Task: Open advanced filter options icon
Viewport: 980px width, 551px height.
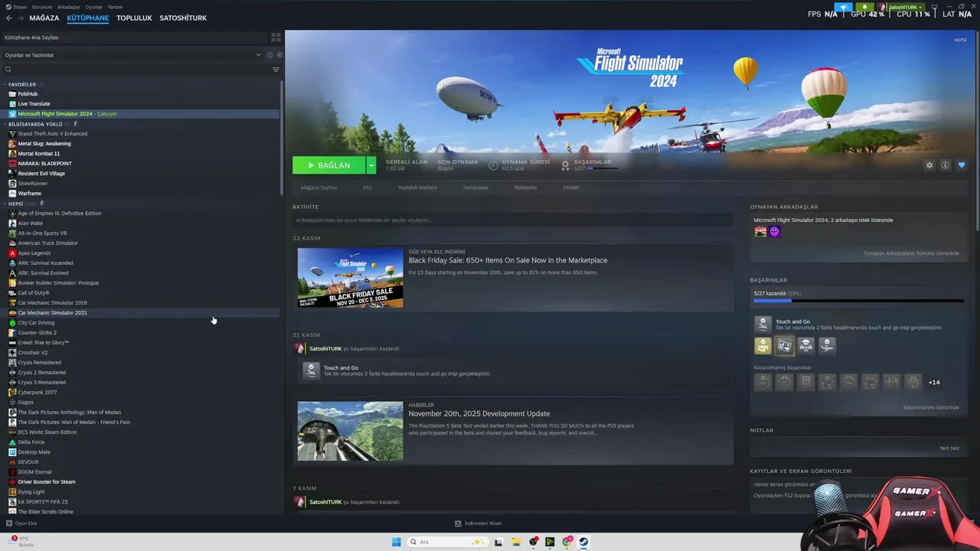Action: 276,70
